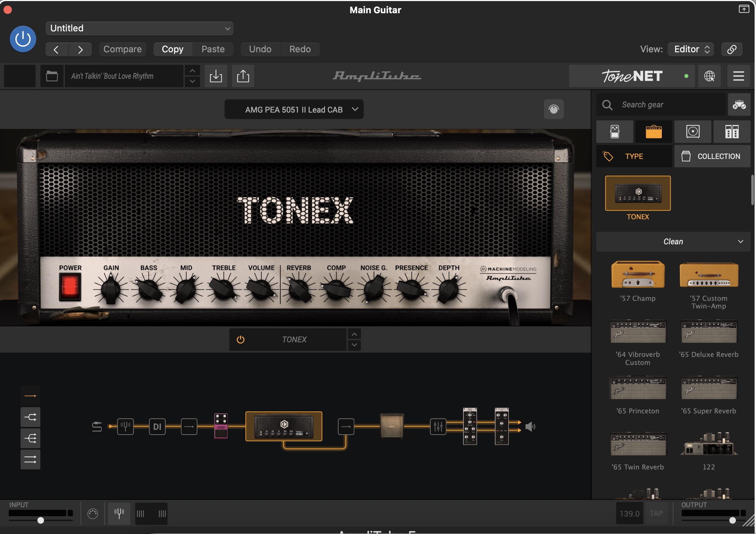Viewport: 756px width, 534px height.
Task: Click the GAIN knob
Action: pos(111,289)
